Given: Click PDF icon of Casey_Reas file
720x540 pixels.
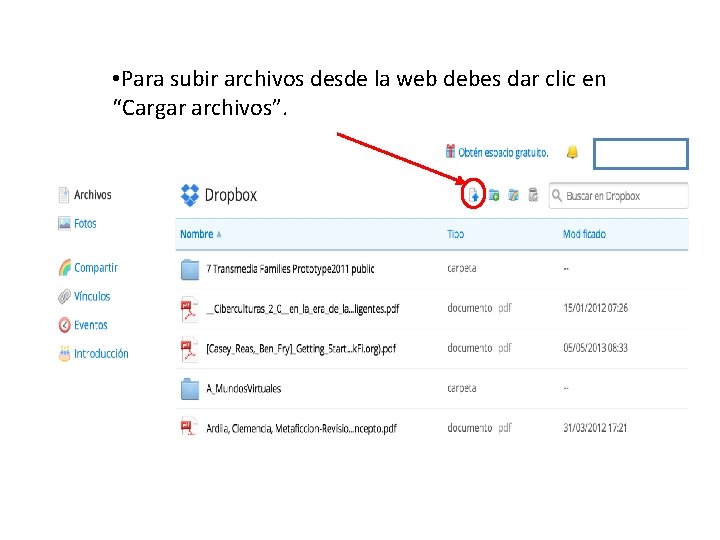Looking at the screenshot, I should (189, 349).
